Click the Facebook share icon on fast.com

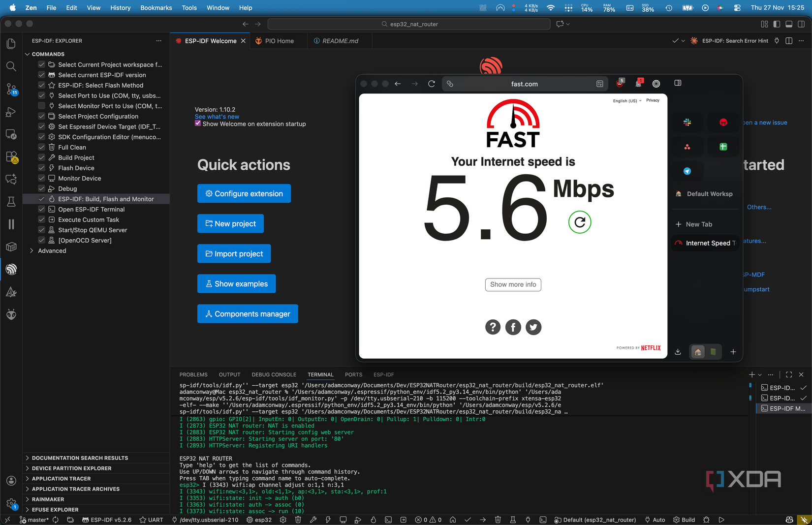click(x=513, y=327)
